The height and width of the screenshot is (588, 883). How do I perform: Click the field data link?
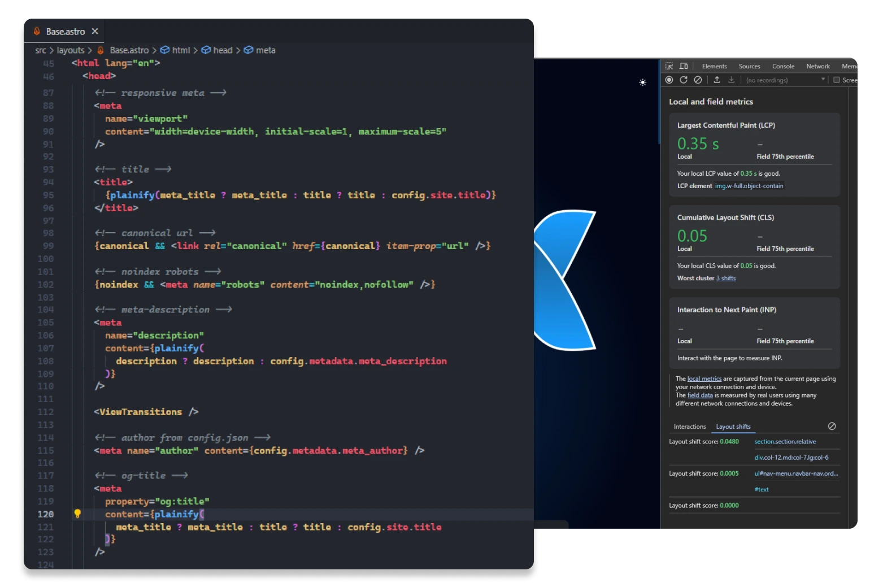[700, 395]
